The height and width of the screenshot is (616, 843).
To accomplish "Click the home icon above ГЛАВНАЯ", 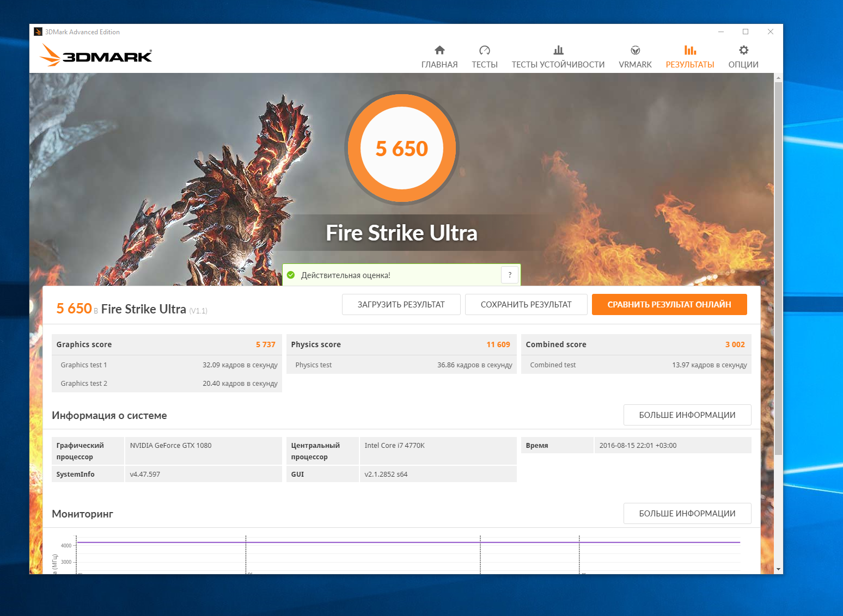I will (x=439, y=51).
